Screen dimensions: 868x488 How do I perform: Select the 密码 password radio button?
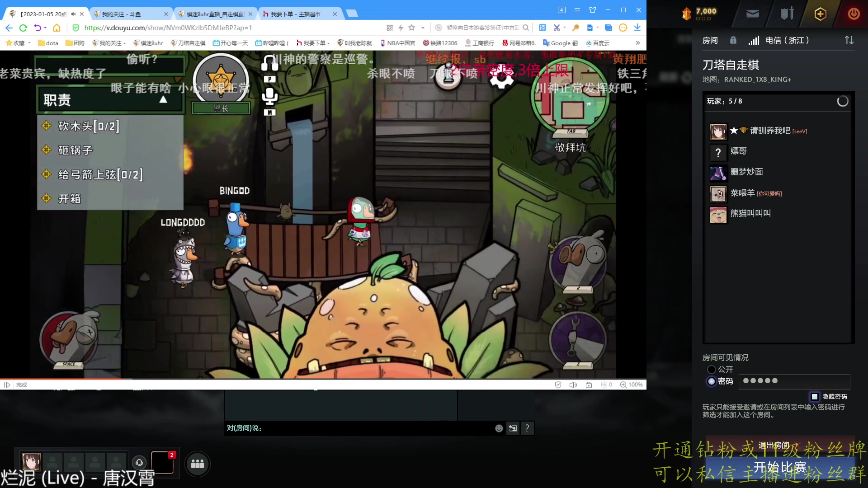point(712,381)
